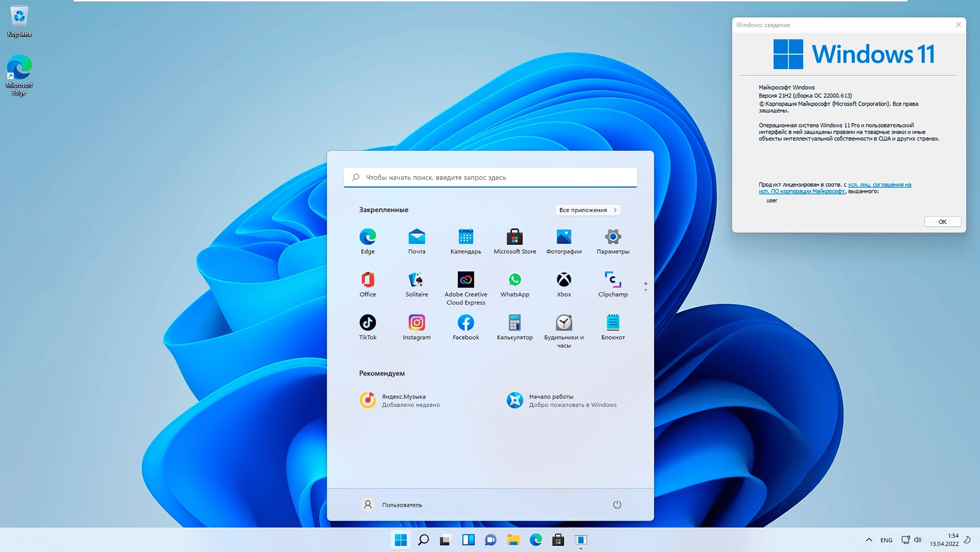Screen dimensions: 980x552
Task: Open the Пользователь account menu
Action: pyautogui.click(x=392, y=505)
